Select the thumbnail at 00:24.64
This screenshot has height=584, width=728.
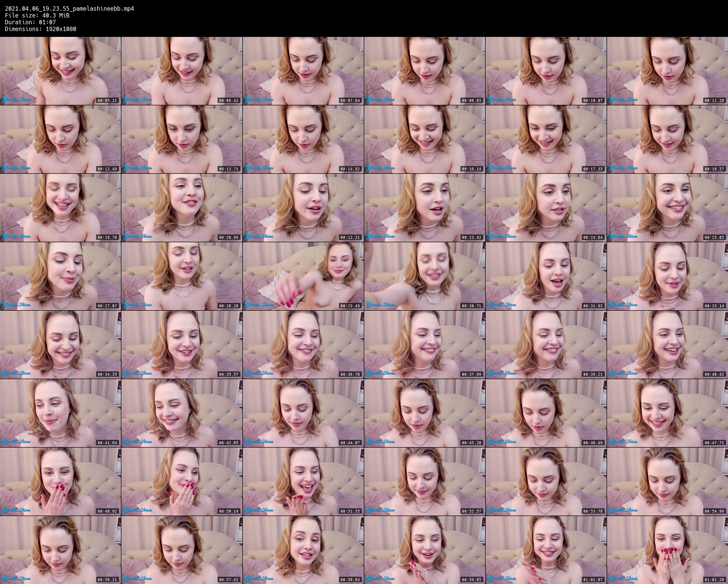point(546,208)
